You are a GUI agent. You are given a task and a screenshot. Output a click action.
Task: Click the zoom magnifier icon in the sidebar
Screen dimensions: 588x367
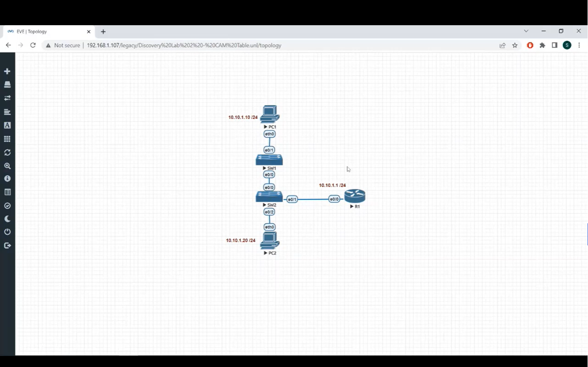(7, 166)
